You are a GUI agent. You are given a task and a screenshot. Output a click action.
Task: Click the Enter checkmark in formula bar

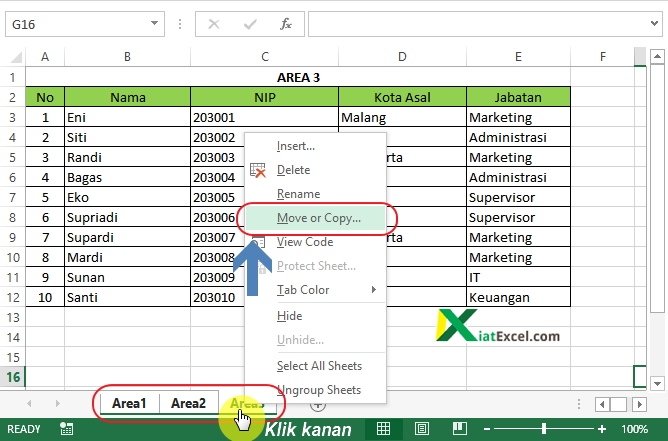[x=249, y=23]
